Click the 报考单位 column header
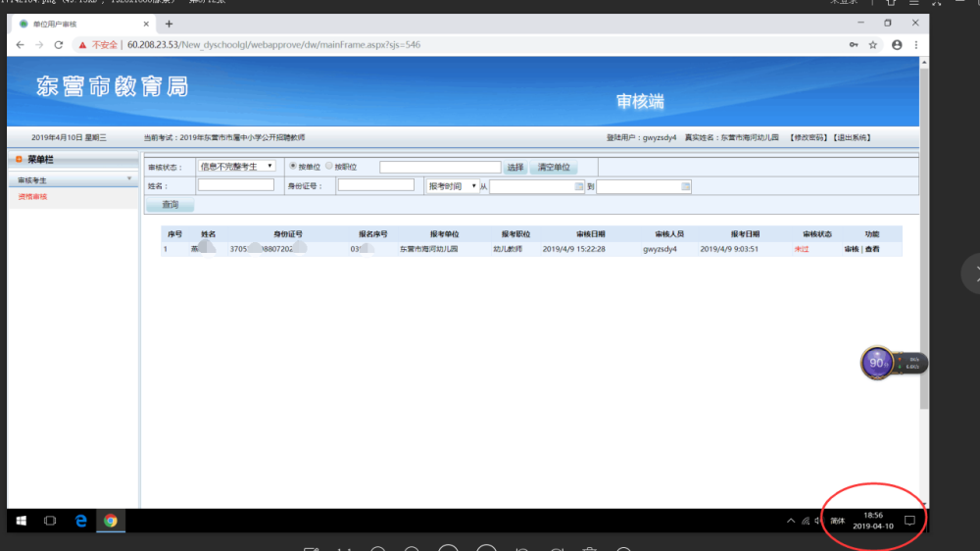The width and height of the screenshot is (980, 551). click(444, 234)
